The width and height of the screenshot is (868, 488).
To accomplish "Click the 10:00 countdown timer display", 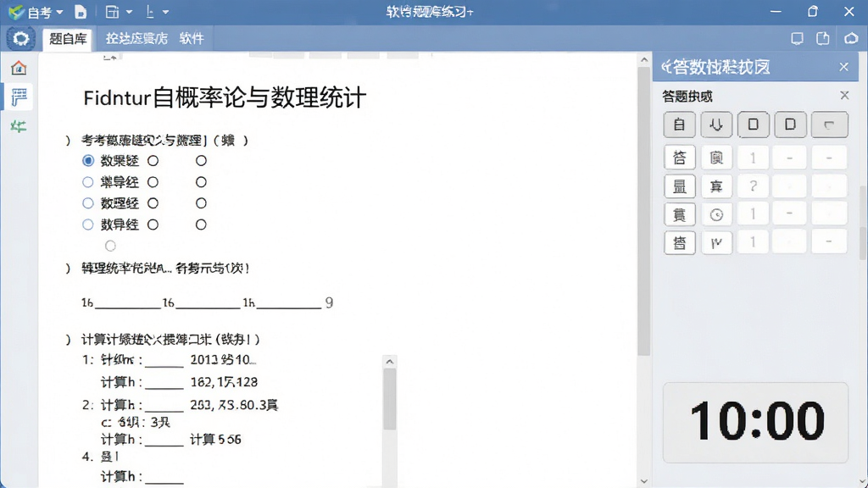I will point(755,422).
